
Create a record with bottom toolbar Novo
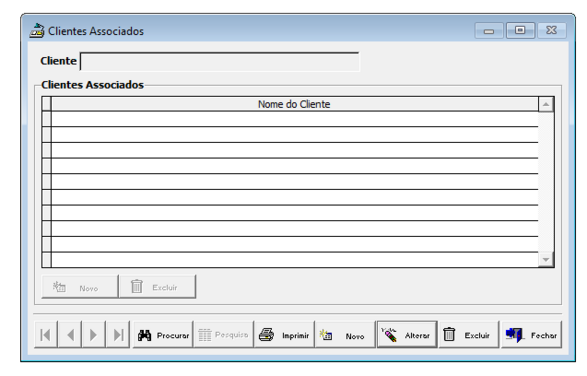click(345, 334)
